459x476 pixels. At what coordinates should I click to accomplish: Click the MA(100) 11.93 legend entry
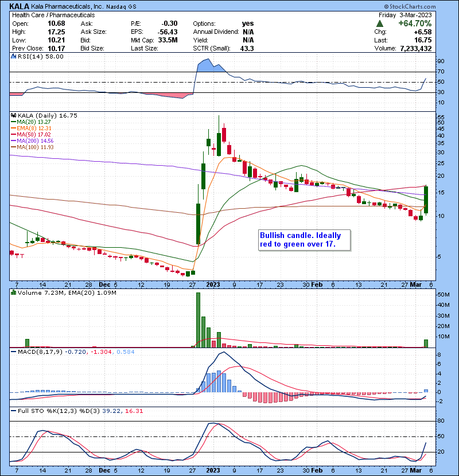33,147
